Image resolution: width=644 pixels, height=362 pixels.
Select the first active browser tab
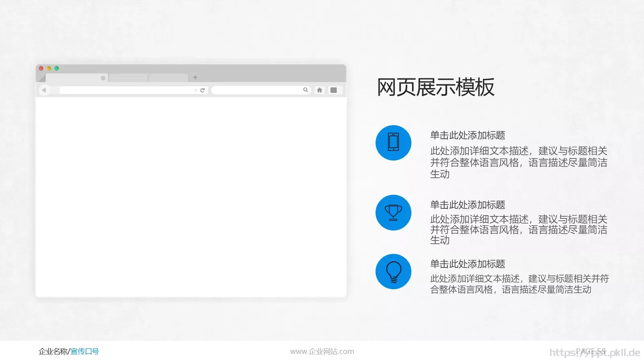pyautogui.click(x=77, y=78)
